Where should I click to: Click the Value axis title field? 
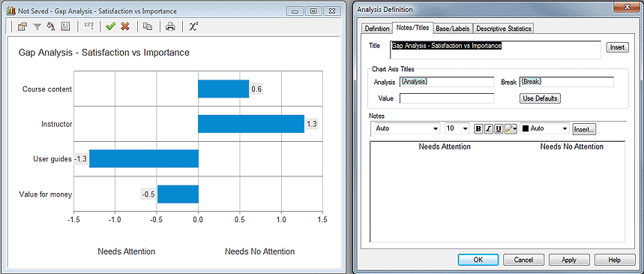pyautogui.click(x=447, y=98)
